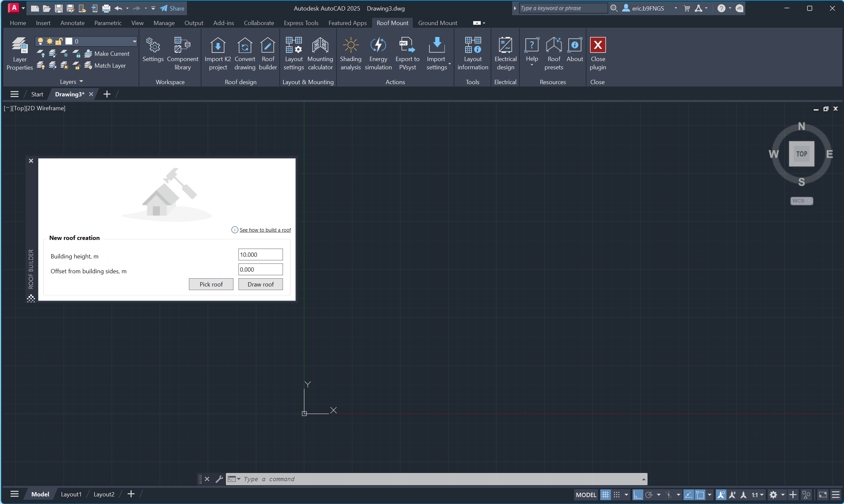
Task: Click the command line customize wrench
Action: (x=219, y=479)
